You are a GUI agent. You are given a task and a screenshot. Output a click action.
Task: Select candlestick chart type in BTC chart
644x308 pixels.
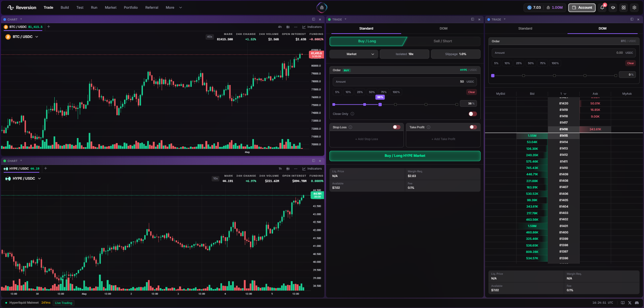click(288, 27)
